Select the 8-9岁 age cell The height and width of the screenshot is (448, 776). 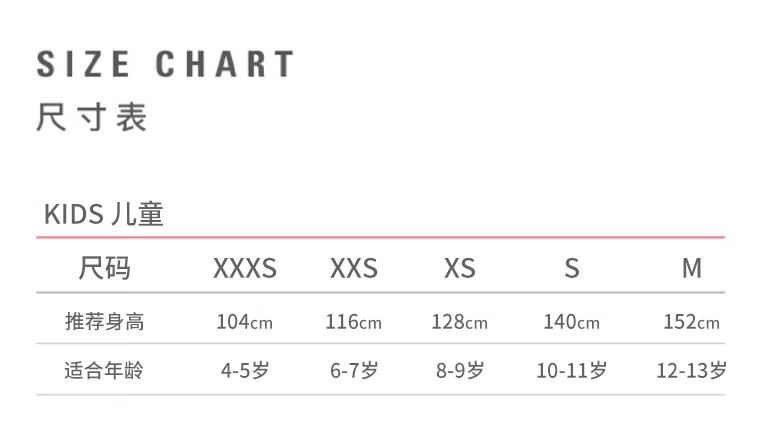click(460, 371)
